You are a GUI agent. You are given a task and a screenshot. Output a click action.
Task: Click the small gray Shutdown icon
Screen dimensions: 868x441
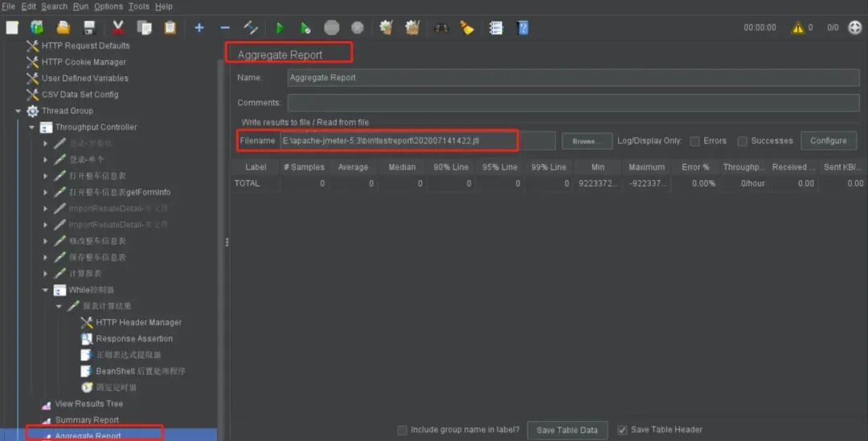point(358,27)
